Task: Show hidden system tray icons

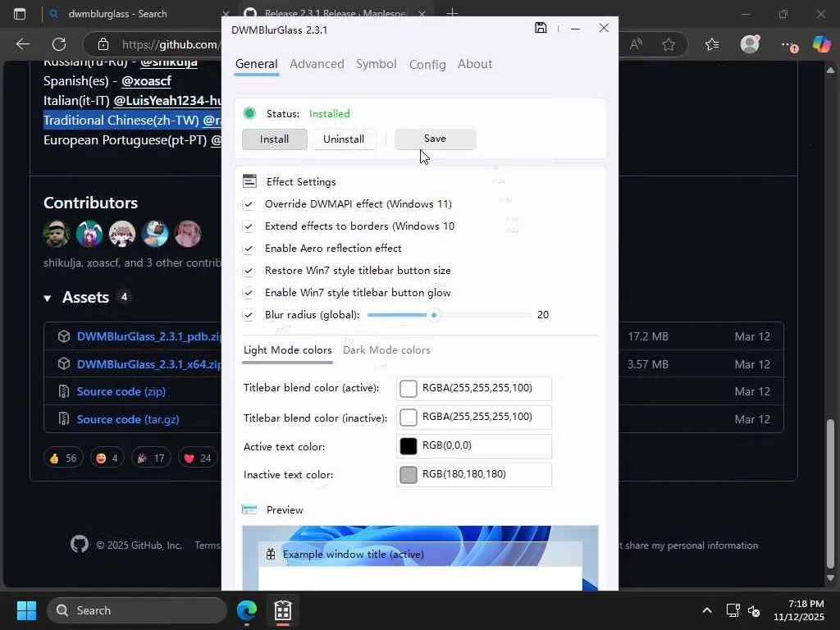Action: pos(707,610)
